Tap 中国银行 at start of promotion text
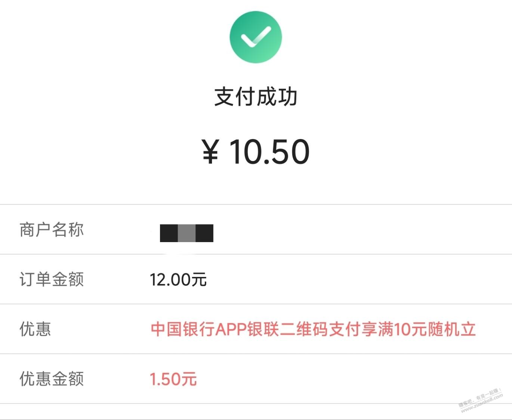The height and width of the screenshot is (420, 512). (183, 329)
